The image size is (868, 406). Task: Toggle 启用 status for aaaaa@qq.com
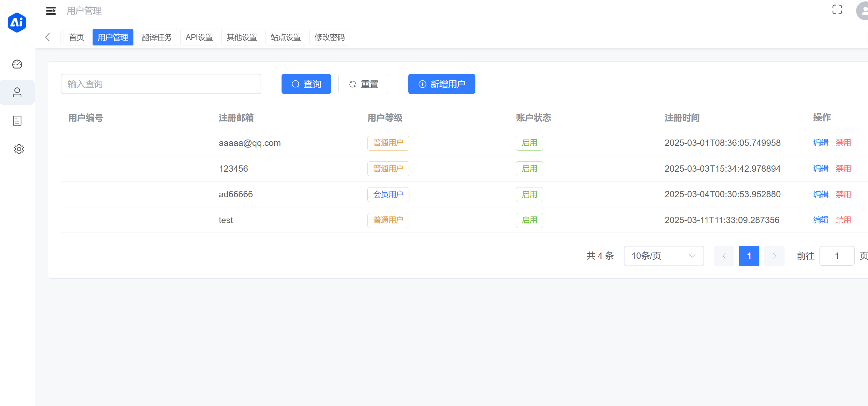pos(529,143)
